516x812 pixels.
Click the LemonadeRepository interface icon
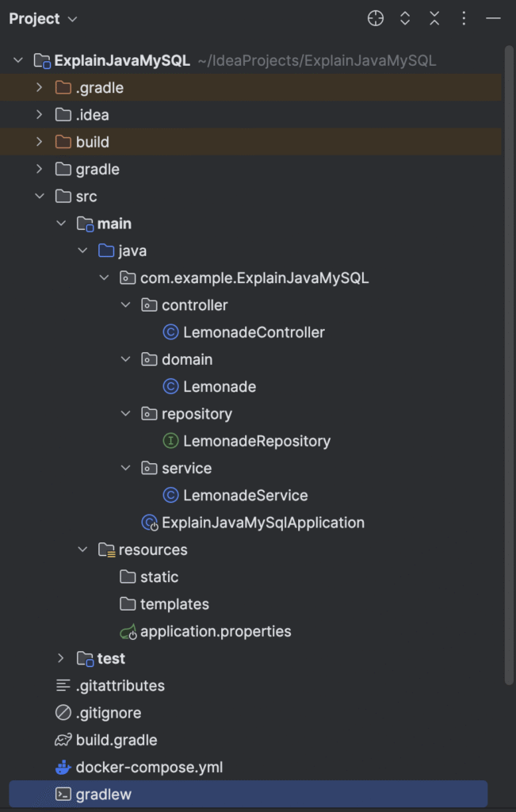click(x=170, y=441)
